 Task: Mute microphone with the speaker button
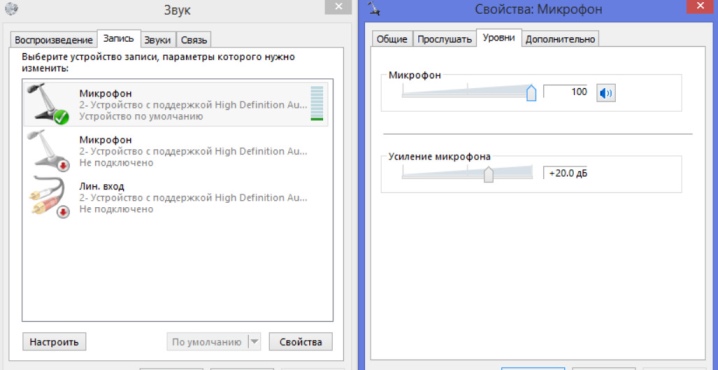tap(605, 93)
